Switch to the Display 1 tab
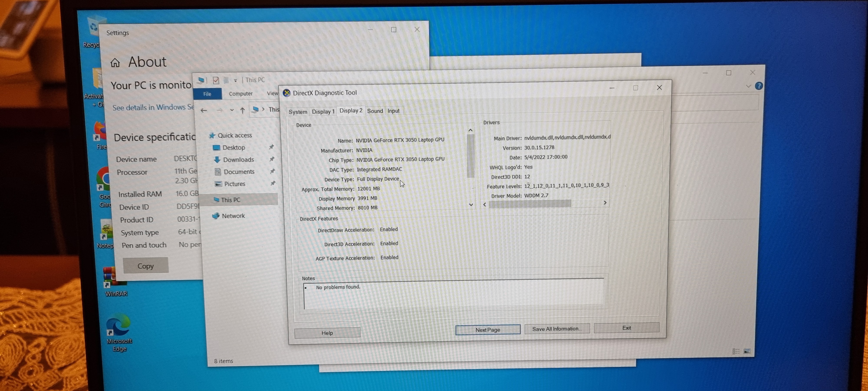 323,112
